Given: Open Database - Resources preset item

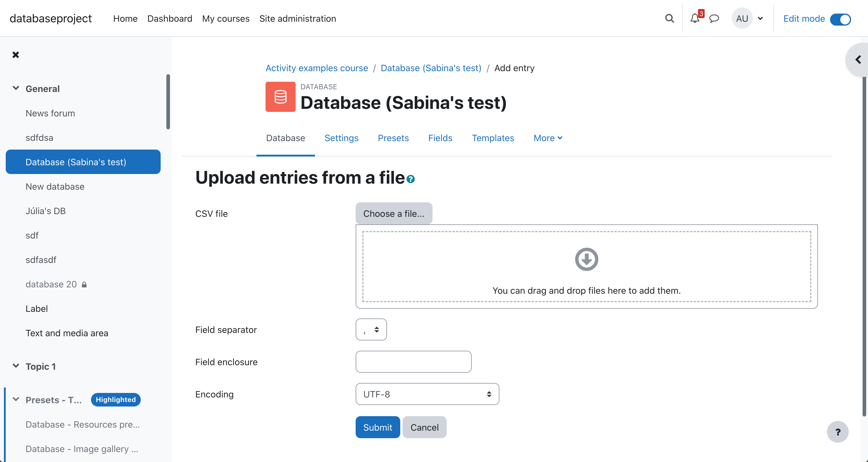Looking at the screenshot, I should pos(83,424).
